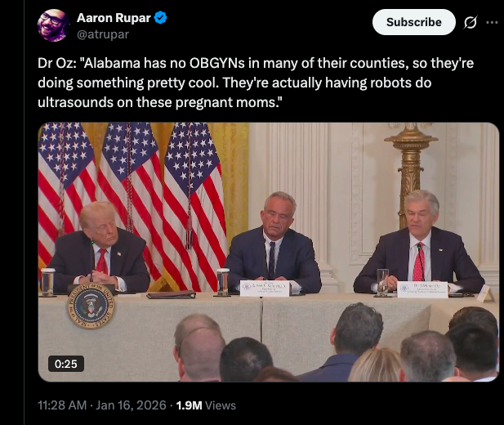The width and height of the screenshot is (504, 425).
Task: Open the Grok slashed-circle icon
Action: tap(471, 22)
